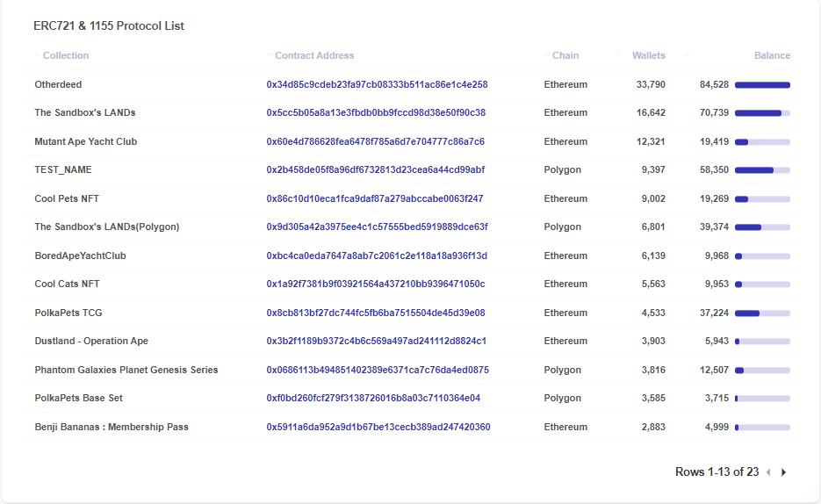This screenshot has height=504, width=821.
Task: Sort by Wallets column header
Action: click(648, 55)
